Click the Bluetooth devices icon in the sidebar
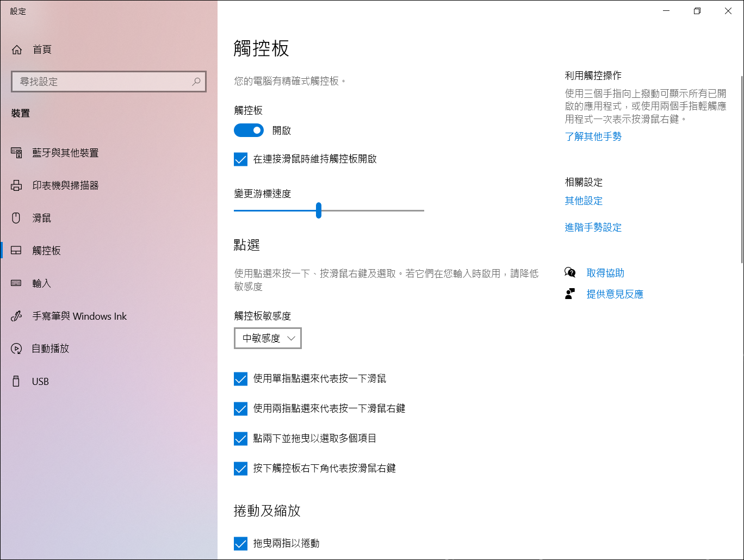Viewport: 744px width, 560px height. pos(16,153)
